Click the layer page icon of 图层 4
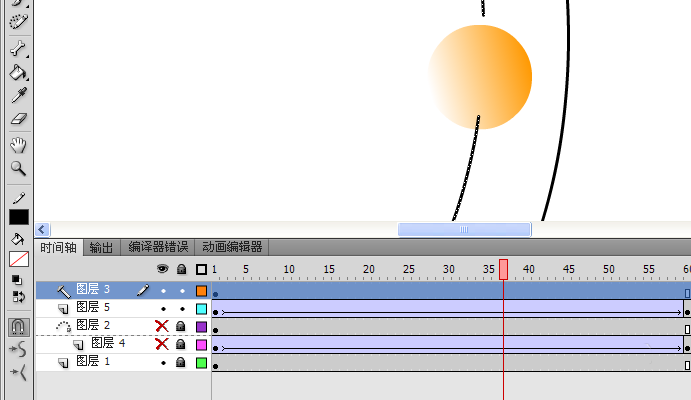 78,345
